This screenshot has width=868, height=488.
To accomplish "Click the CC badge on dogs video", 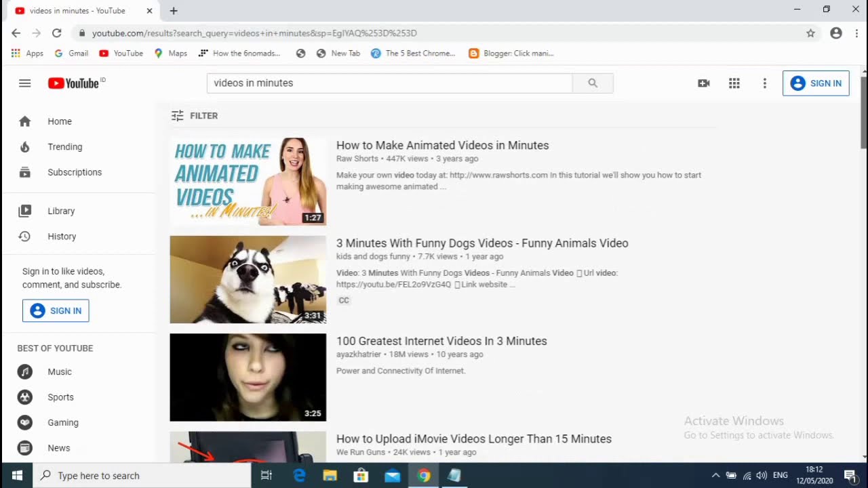I will [x=344, y=300].
